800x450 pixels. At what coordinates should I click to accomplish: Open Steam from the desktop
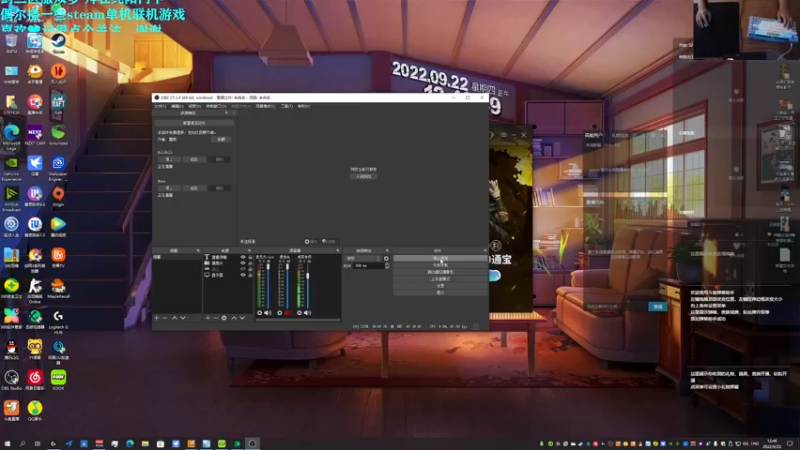point(58,44)
